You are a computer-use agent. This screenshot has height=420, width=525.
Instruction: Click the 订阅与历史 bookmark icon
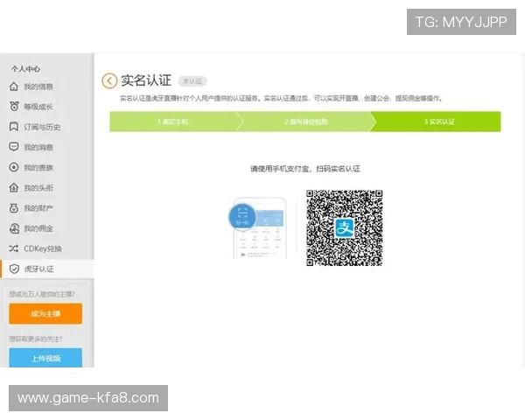tap(14, 127)
